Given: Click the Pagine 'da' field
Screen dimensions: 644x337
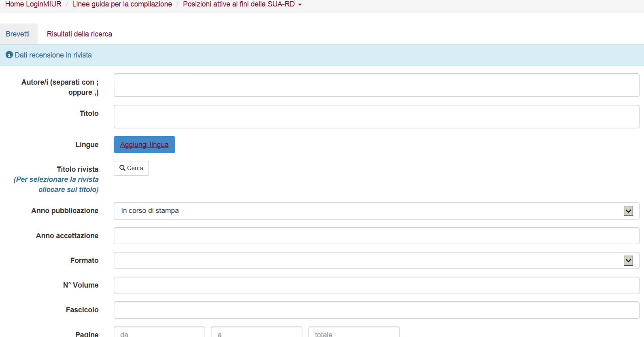Looking at the screenshot, I should pyautogui.click(x=159, y=333).
